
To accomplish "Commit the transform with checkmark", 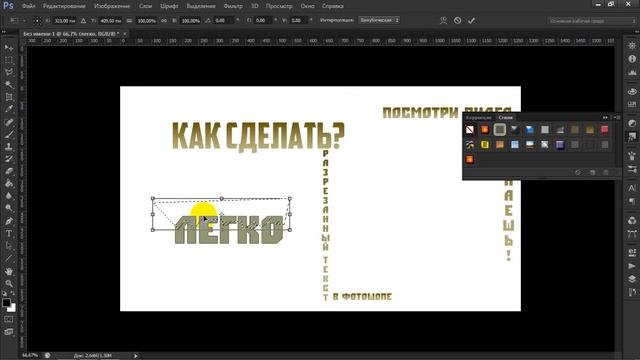I will point(471,20).
